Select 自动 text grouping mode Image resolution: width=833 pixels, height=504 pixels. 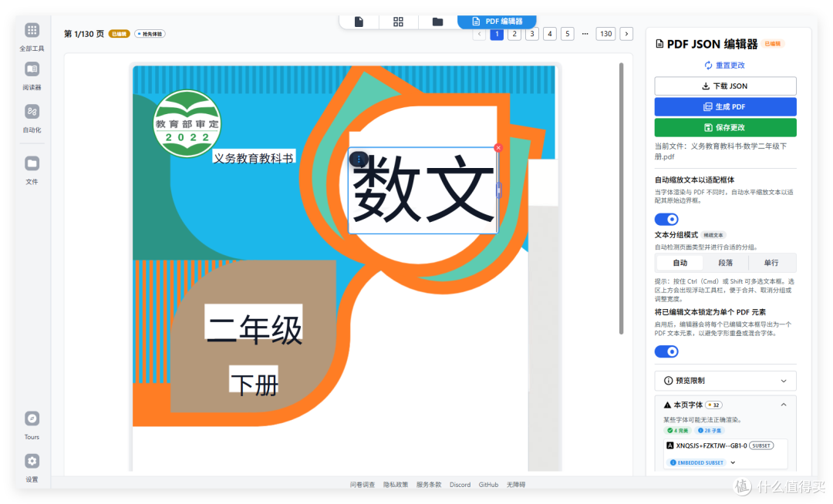coord(680,263)
